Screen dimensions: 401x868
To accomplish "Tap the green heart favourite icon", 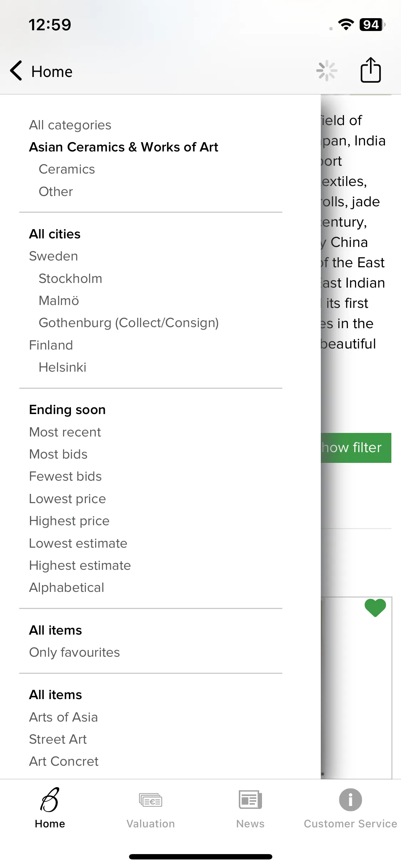I will (x=375, y=608).
